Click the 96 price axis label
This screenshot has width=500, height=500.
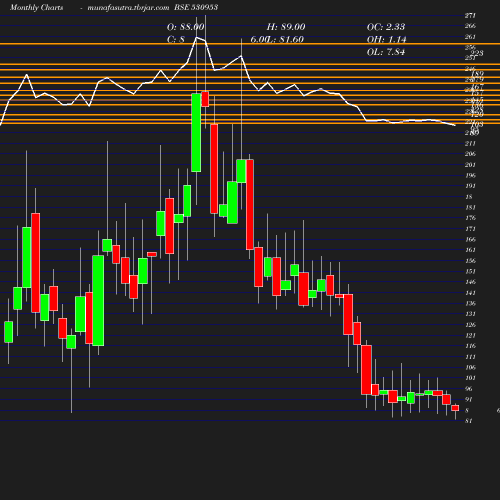tap(469, 389)
